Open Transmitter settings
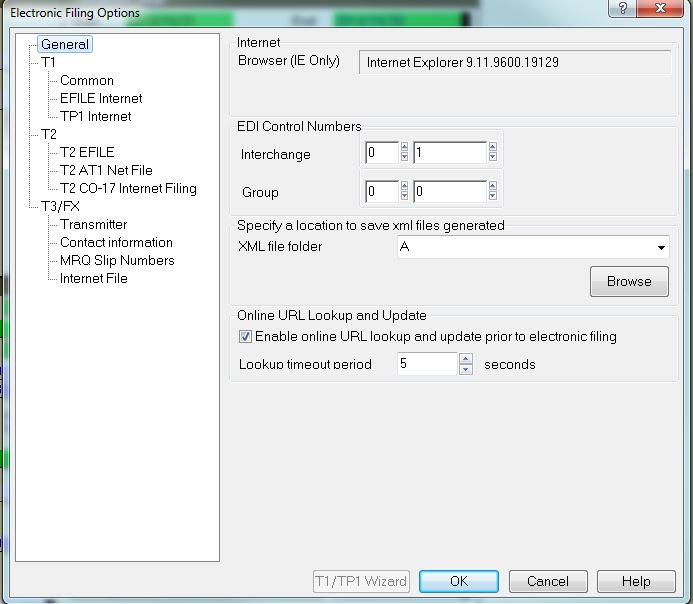This screenshot has width=693, height=604. click(x=93, y=224)
